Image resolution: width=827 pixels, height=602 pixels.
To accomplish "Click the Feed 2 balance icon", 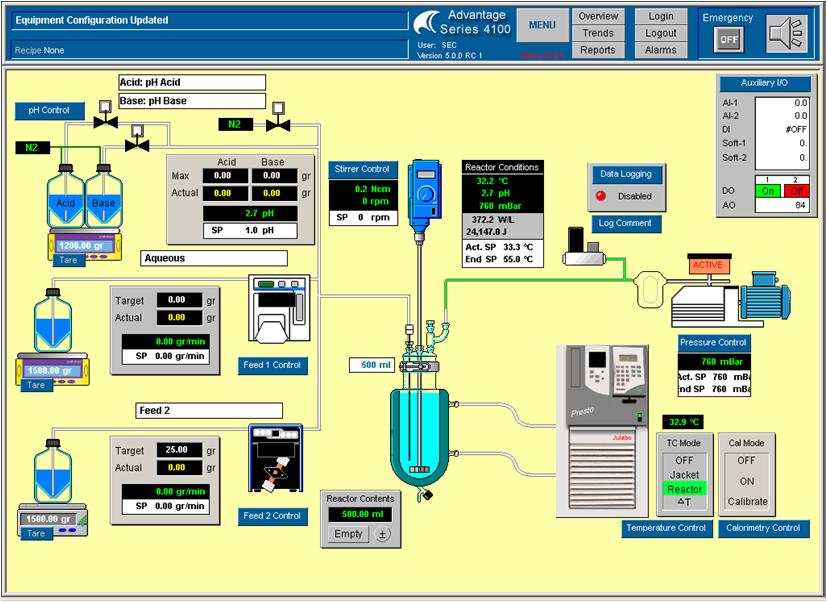I will tap(53, 520).
